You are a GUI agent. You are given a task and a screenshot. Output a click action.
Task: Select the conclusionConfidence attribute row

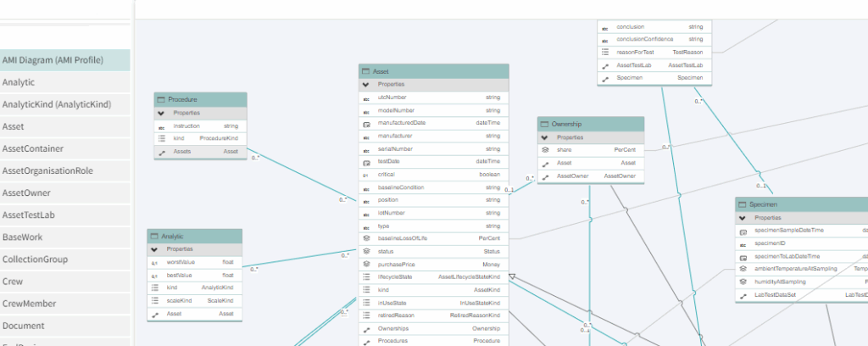pyautogui.click(x=654, y=40)
